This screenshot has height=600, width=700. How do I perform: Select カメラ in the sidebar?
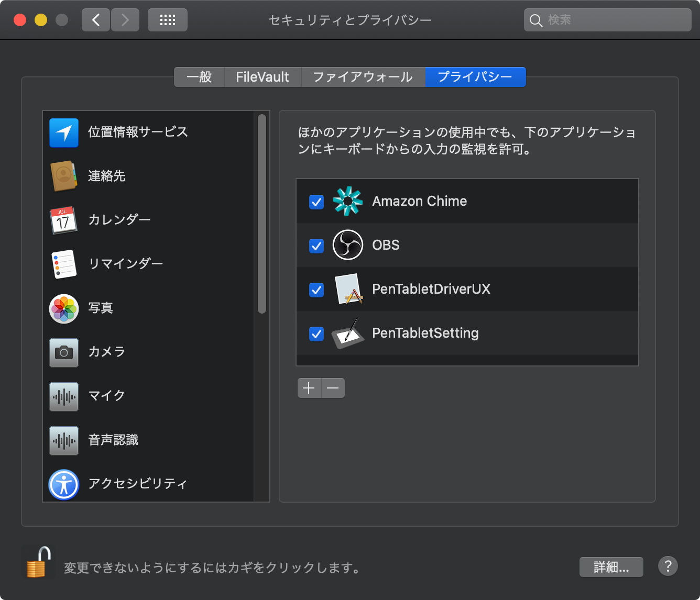(107, 352)
